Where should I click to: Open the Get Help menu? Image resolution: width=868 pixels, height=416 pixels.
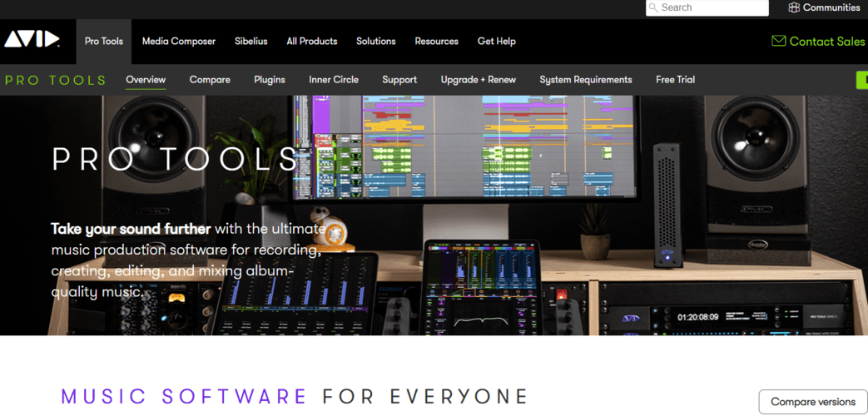click(497, 42)
